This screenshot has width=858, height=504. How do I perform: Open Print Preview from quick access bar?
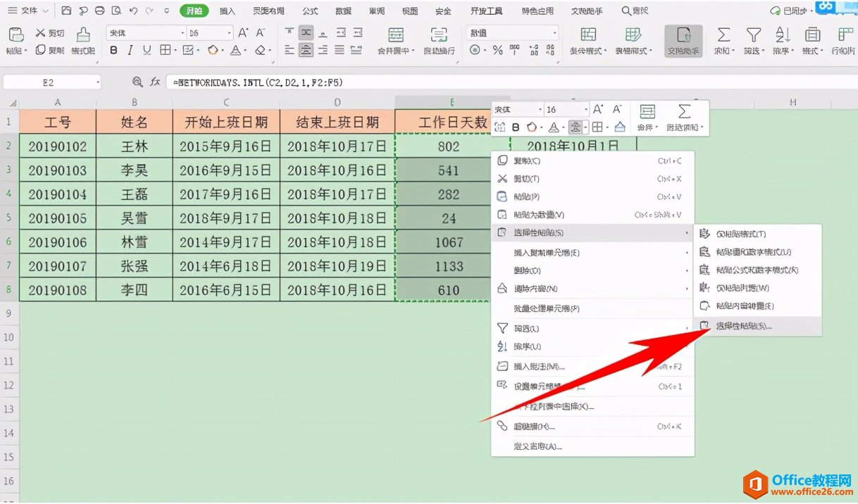[x=116, y=11]
